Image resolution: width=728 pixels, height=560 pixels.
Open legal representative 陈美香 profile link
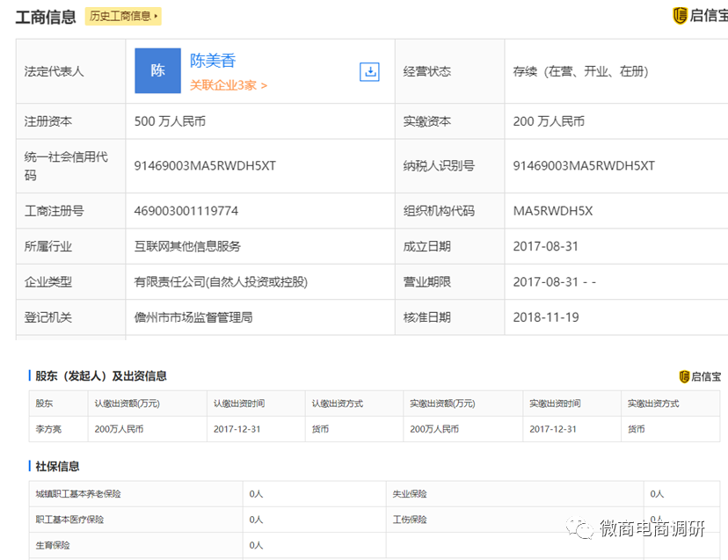coord(212,60)
